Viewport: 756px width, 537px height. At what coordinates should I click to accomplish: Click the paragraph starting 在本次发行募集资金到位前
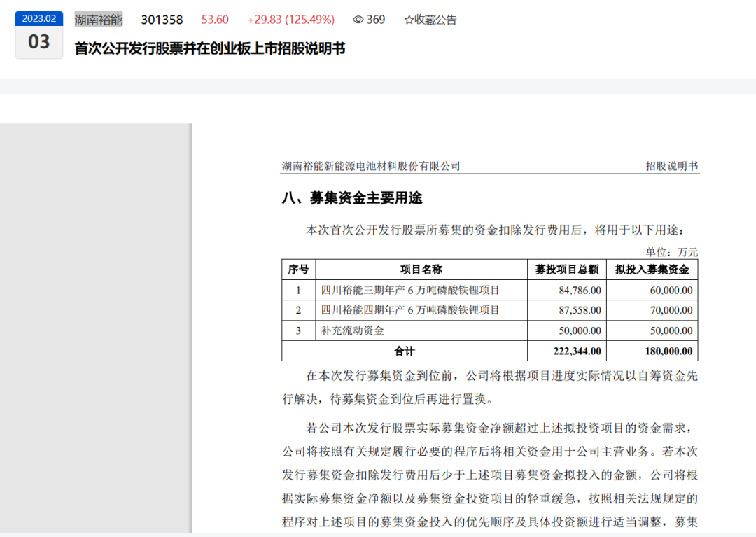tap(490, 388)
